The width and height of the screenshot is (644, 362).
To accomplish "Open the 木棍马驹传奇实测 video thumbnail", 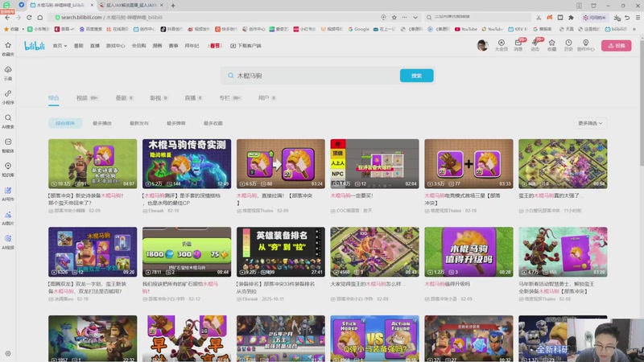I will [x=187, y=164].
